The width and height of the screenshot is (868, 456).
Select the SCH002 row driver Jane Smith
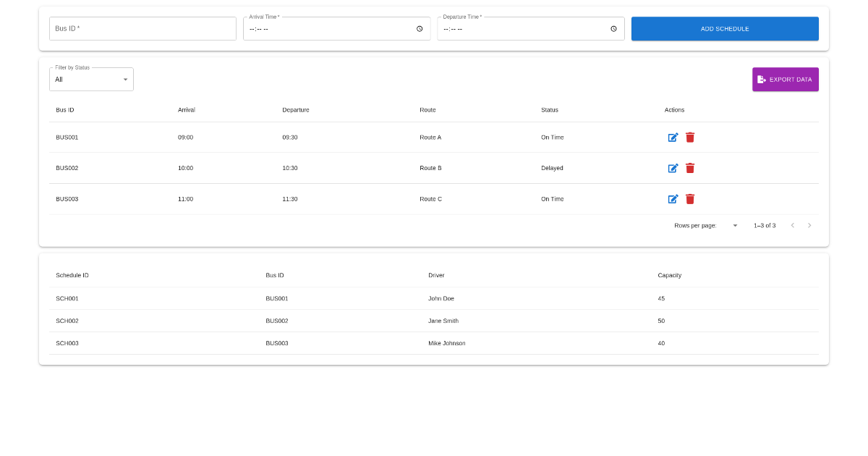point(443,321)
